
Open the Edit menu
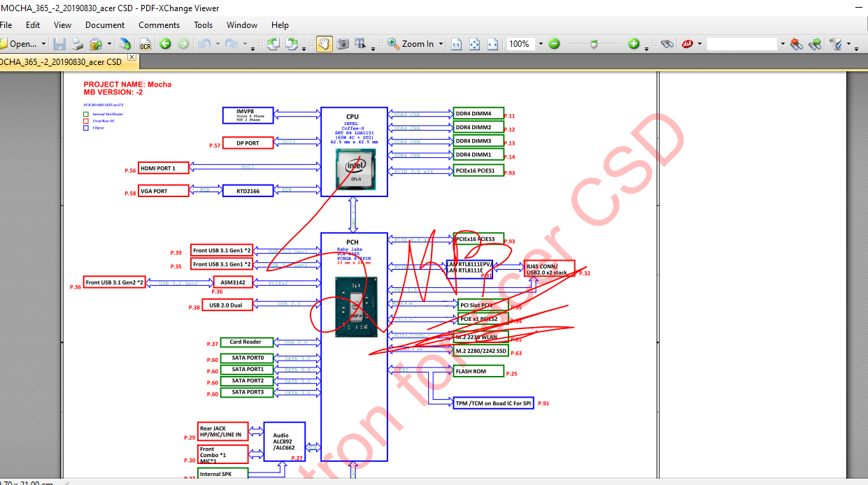33,24
